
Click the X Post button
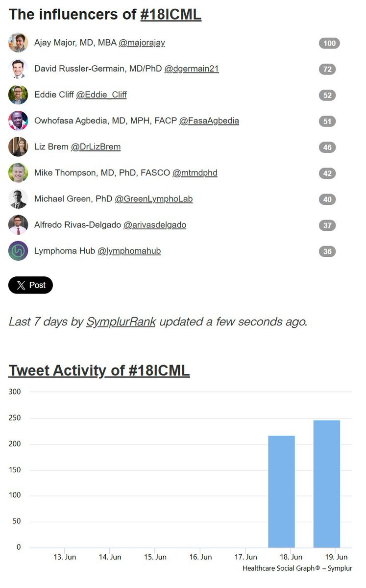[30, 285]
